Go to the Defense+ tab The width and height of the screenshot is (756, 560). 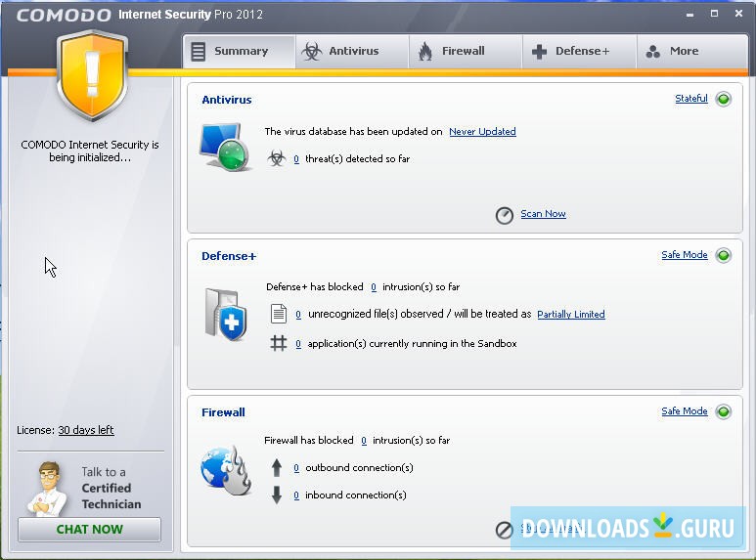(580, 51)
